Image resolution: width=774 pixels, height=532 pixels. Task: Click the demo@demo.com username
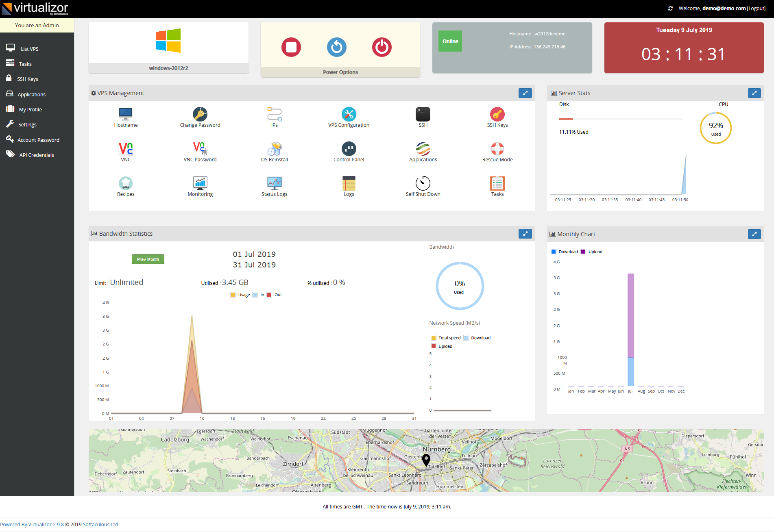[x=724, y=8]
